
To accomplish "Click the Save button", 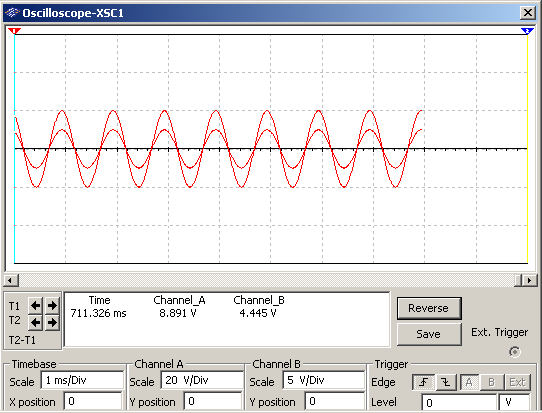I will 429,334.
